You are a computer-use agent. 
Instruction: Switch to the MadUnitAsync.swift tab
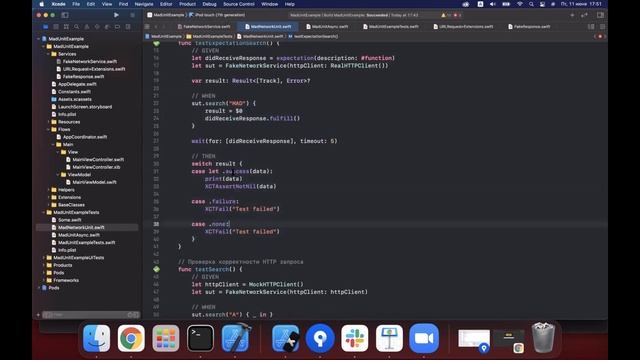[x=327, y=27]
